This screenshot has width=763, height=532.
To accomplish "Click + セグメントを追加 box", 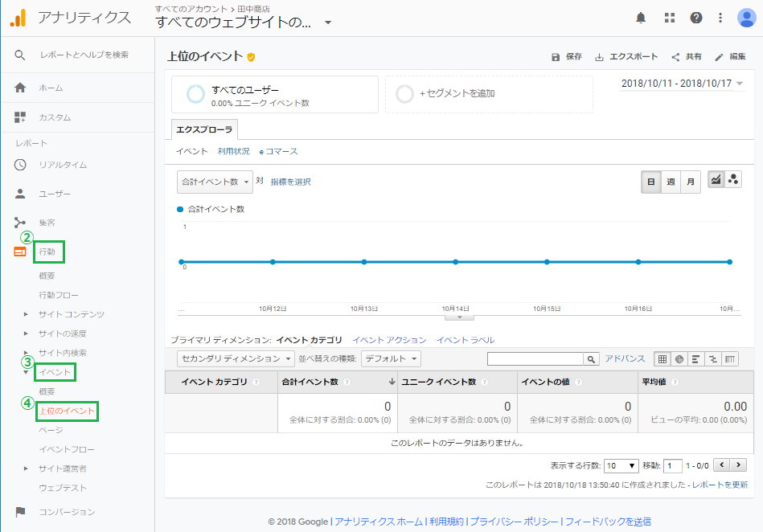I will (x=489, y=94).
